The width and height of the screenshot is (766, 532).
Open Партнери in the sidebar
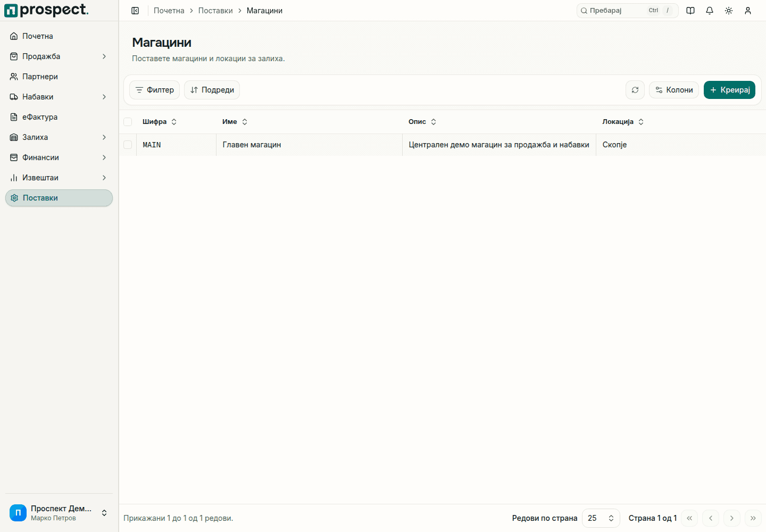(x=59, y=77)
